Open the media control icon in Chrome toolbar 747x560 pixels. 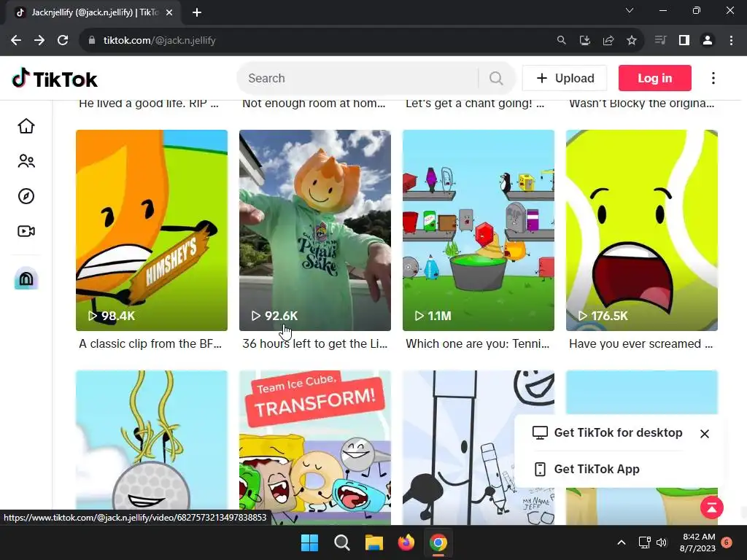pyautogui.click(x=660, y=41)
